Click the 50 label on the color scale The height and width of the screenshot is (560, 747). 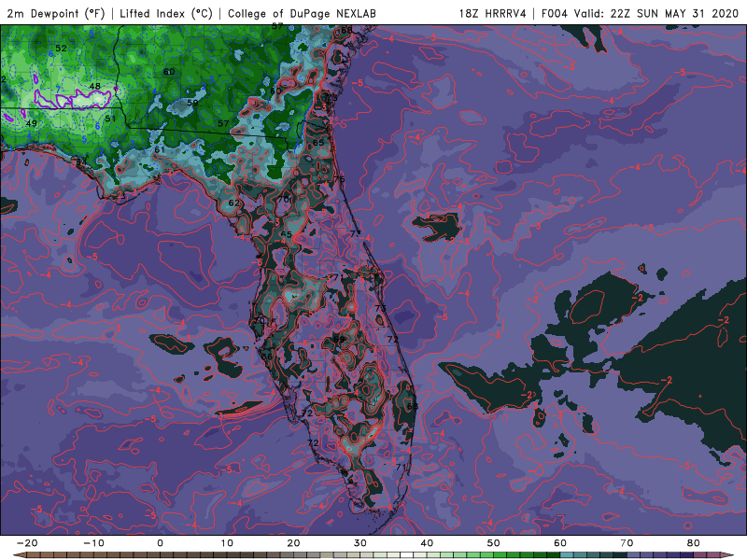[x=494, y=543]
